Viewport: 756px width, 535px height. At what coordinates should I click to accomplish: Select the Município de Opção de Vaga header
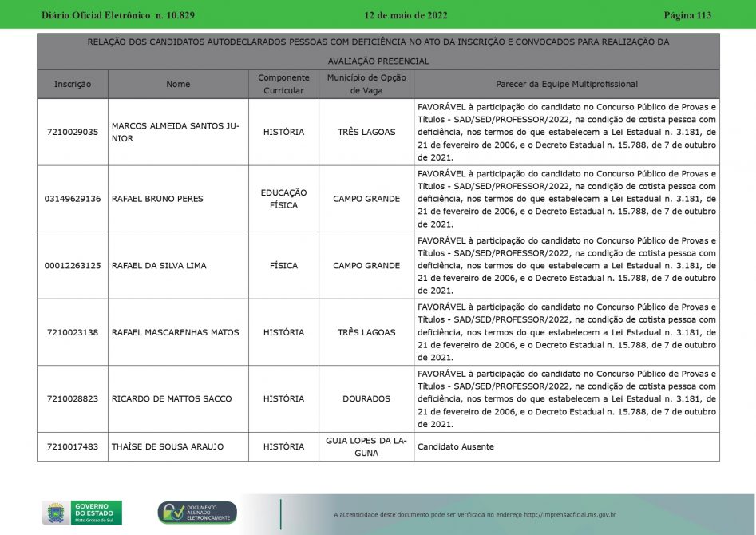tap(366, 84)
